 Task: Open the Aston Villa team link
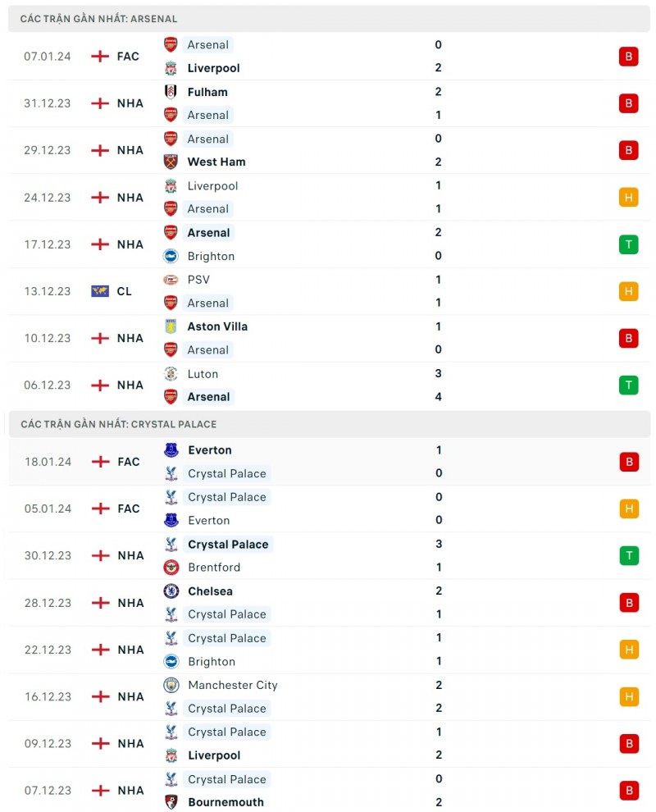217,326
